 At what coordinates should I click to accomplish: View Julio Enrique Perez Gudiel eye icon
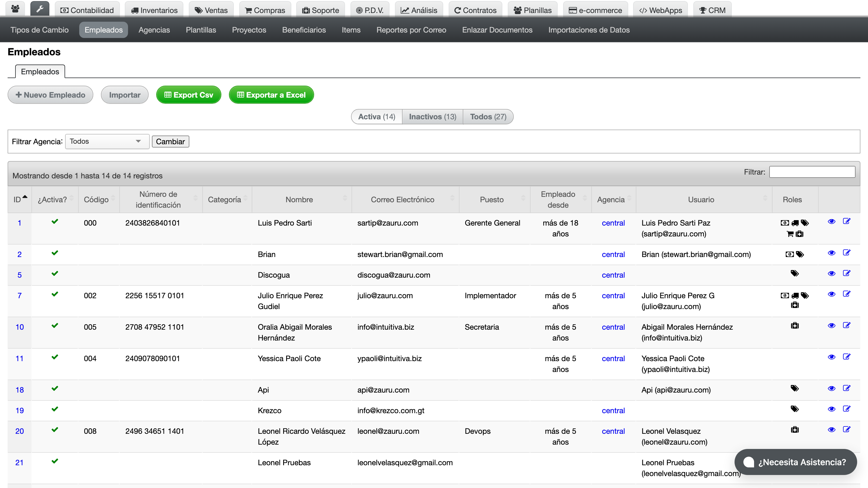pyautogui.click(x=831, y=294)
